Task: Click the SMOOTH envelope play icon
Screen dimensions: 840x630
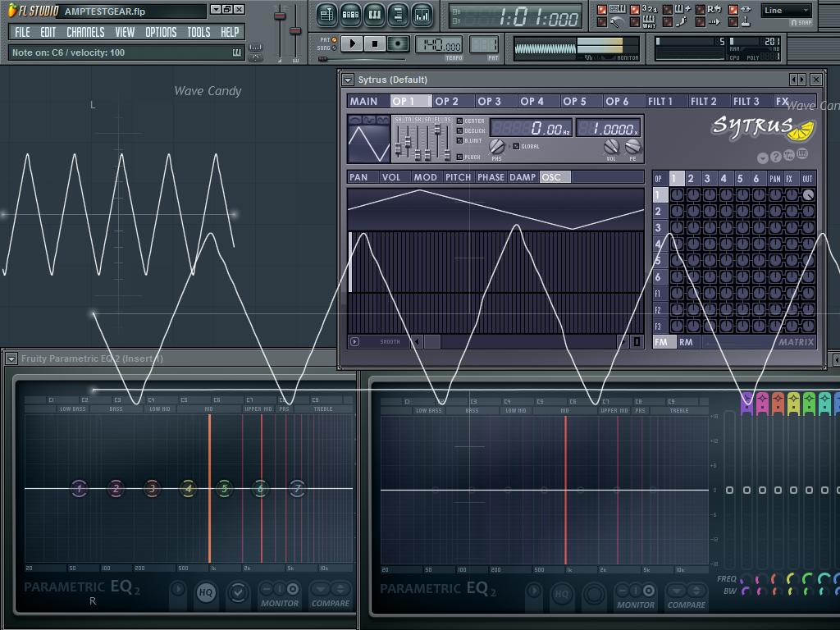Action: [354, 341]
